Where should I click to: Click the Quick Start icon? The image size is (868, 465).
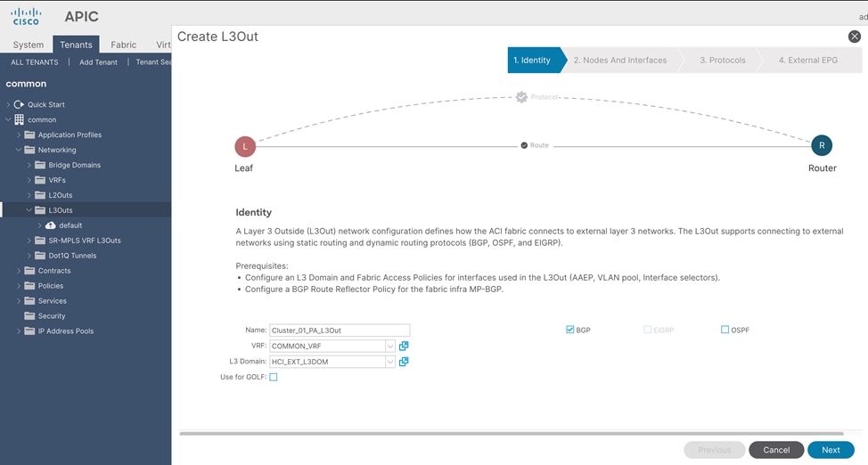[x=19, y=104]
